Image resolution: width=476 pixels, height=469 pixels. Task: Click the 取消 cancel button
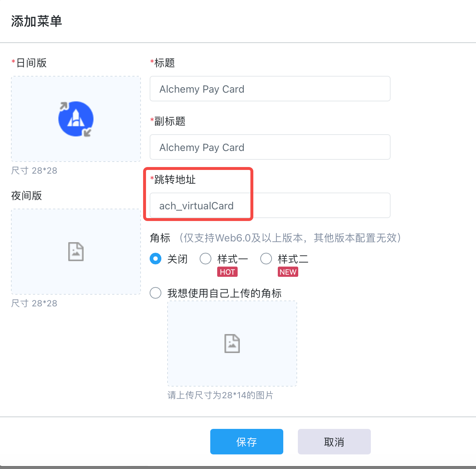pos(334,442)
